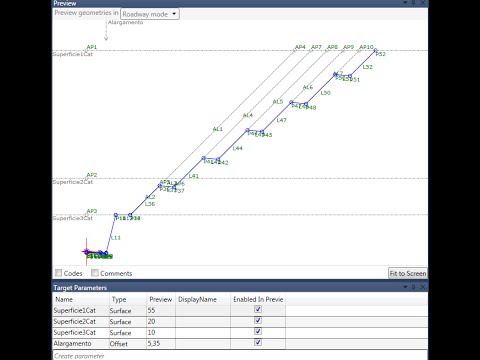Open the Target Parameters panel options arrow
This screenshot has width=480, height=360.
[405, 287]
